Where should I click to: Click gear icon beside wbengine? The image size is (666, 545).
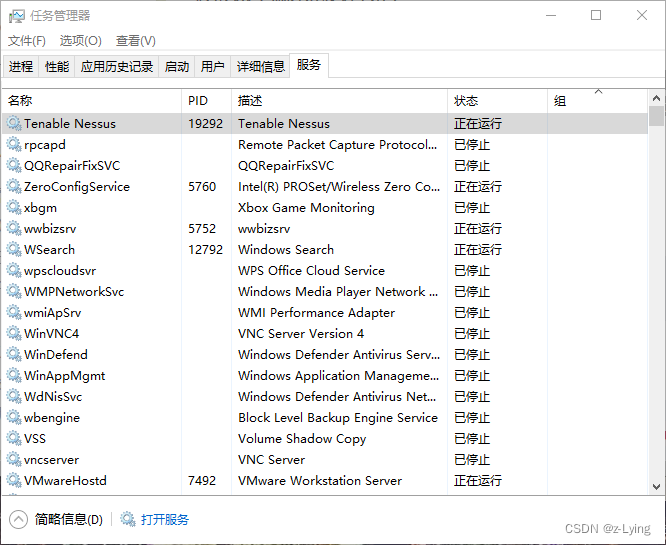click(x=14, y=418)
